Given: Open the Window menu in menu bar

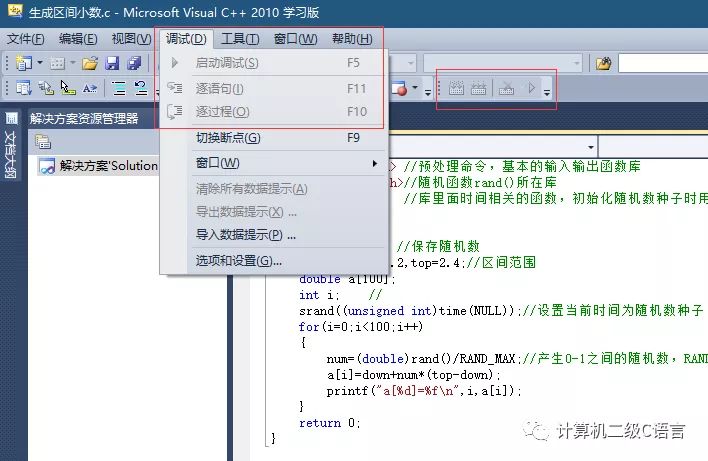Looking at the screenshot, I should (295, 39).
